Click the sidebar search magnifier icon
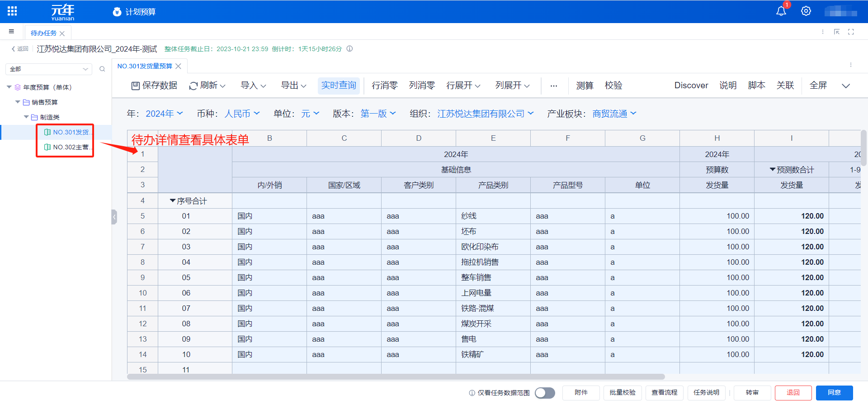The width and height of the screenshot is (868, 405). click(102, 69)
